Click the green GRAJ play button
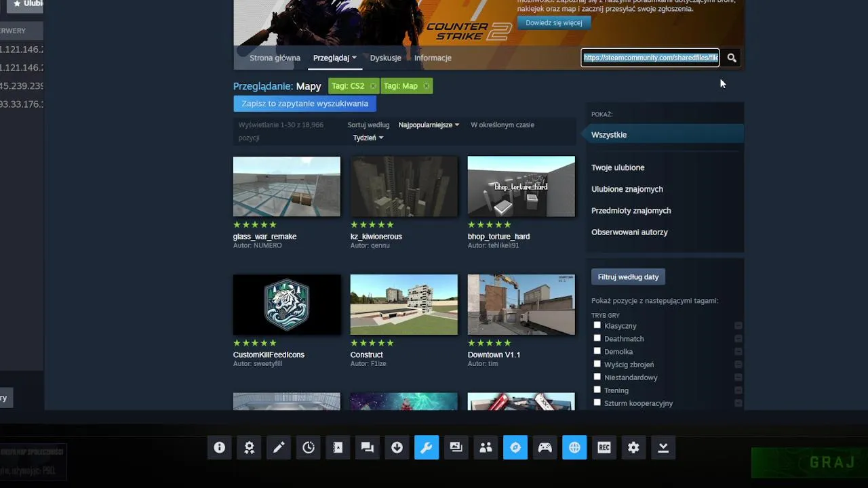This screenshot has height=488, width=868. (809, 463)
